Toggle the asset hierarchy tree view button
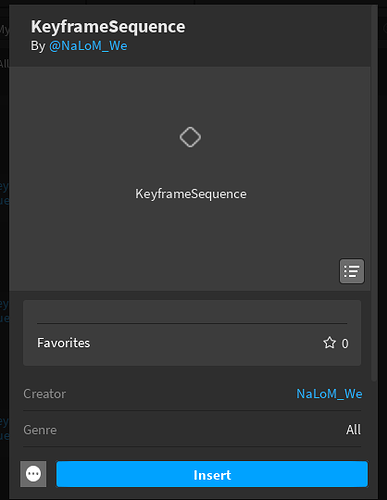Screen dimensions: 387x500 coord(352,271)
